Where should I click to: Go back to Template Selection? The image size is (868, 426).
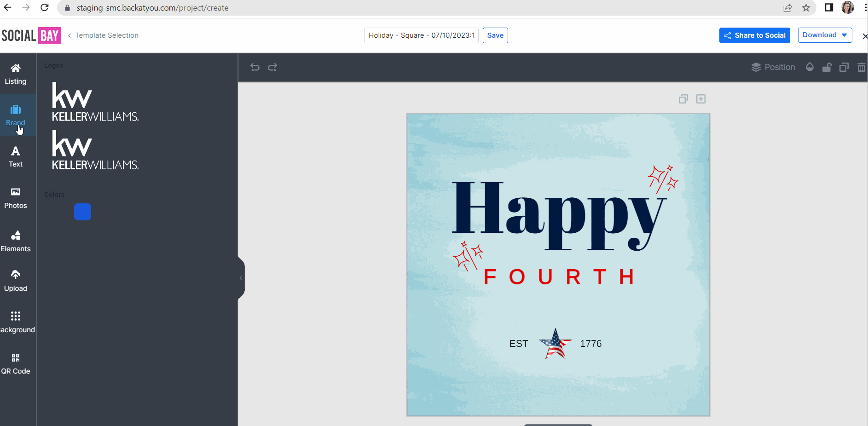click(x=104, y=35)
